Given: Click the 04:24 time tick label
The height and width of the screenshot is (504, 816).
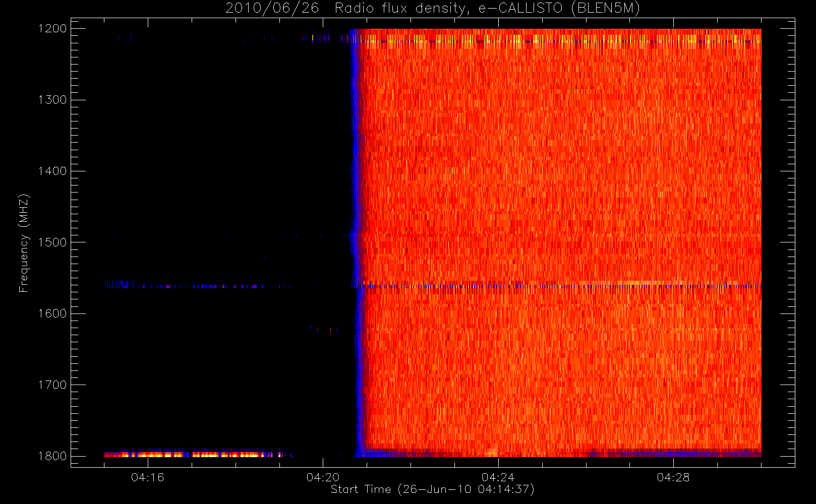Looking at the screenshot, I should 498,477.
